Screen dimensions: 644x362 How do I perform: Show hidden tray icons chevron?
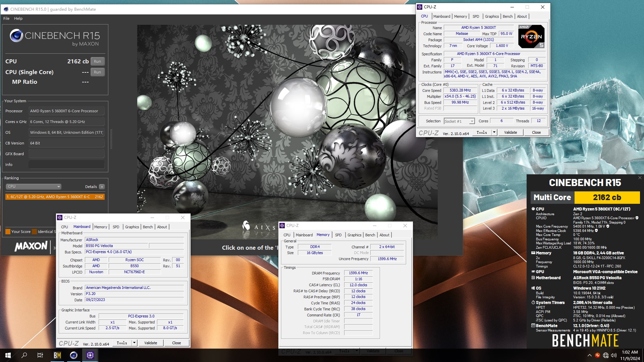pyautogui.click(x=589, y=355)
